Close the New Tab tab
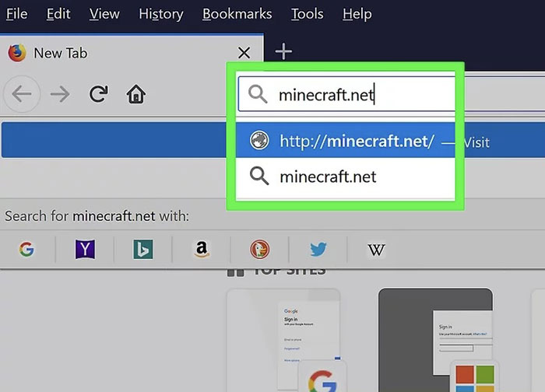This screenshot has width=545, height=392. coord(244,53)
